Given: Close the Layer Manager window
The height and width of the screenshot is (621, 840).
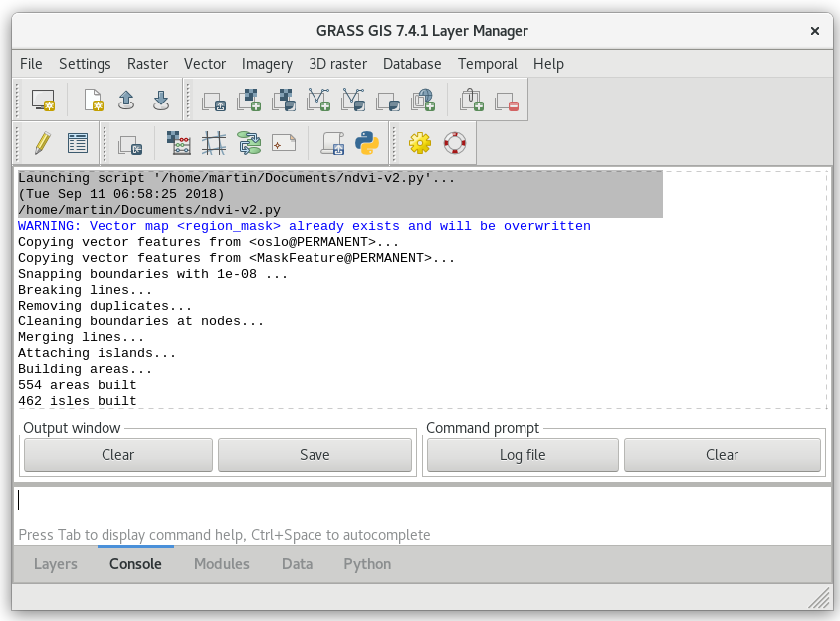Looking at the screenshot, I should point(815,31).
